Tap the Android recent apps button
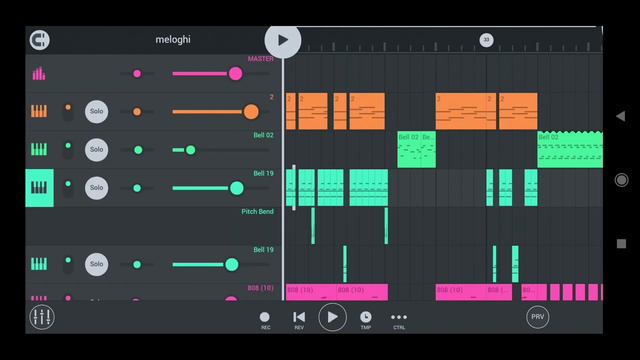 click(621, 244)
